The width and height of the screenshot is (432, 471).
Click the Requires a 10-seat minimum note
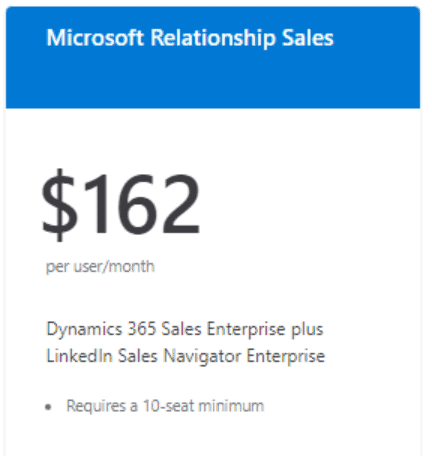[165, 406]
